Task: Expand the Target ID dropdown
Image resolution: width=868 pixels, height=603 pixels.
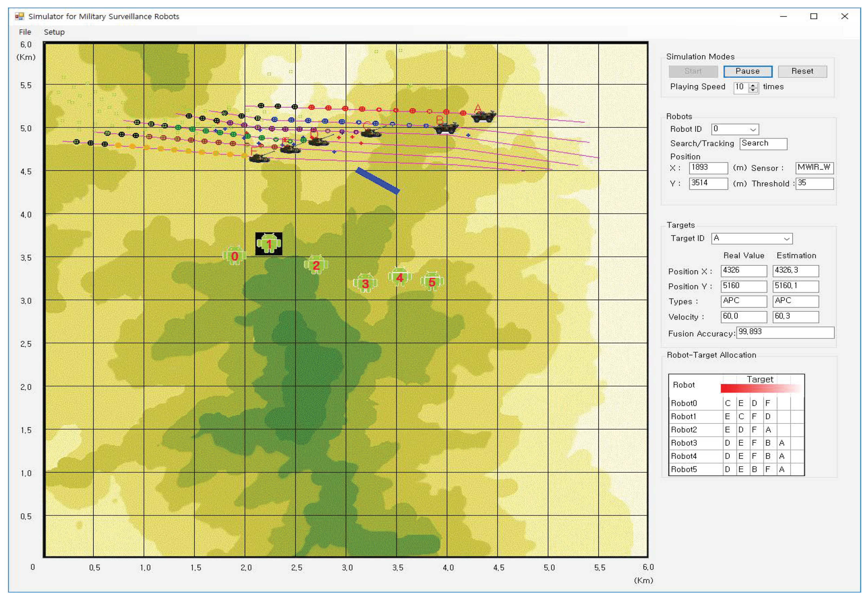Action: pos(751,238)
